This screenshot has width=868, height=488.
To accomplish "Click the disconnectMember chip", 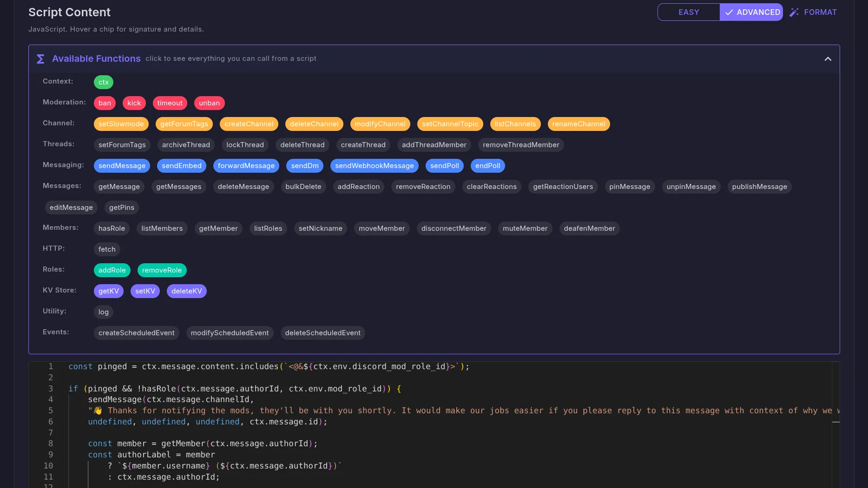I will (x=454, y=228).
